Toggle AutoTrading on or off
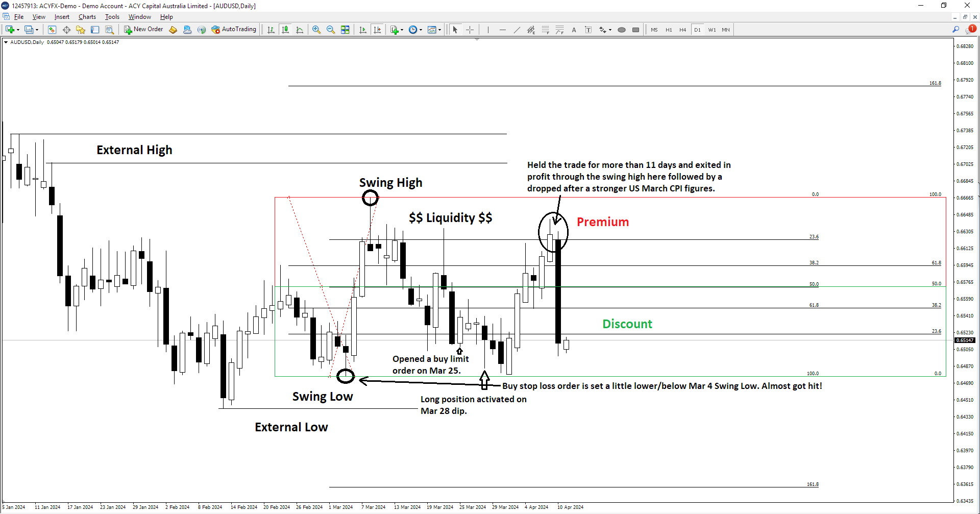The width and height of the screenshot is (980, 514). coord(234,30)
